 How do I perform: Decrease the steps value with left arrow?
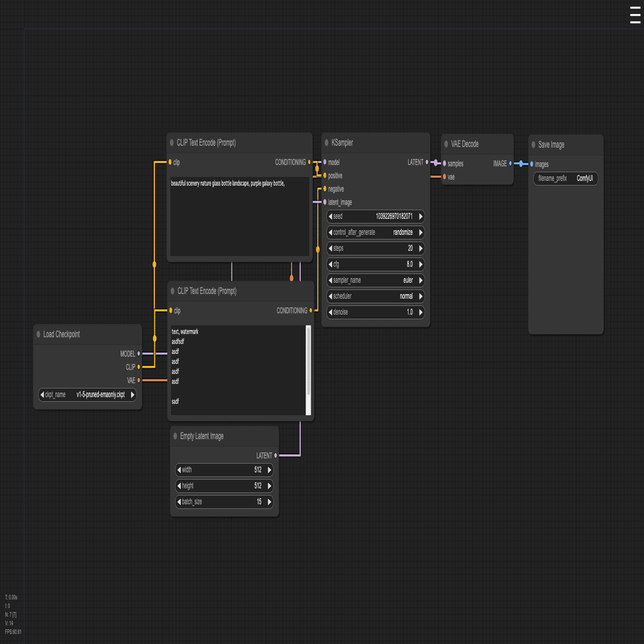pyautogui.click(x=330, y=248)
